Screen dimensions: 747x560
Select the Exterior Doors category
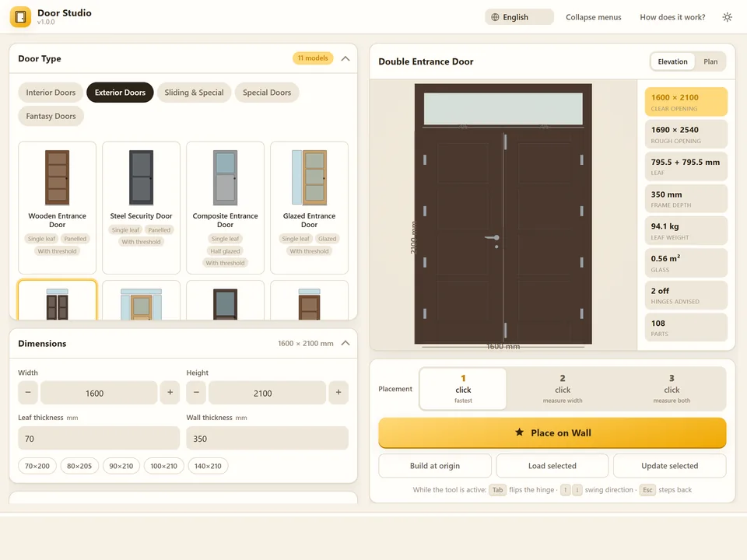point(120,93)
